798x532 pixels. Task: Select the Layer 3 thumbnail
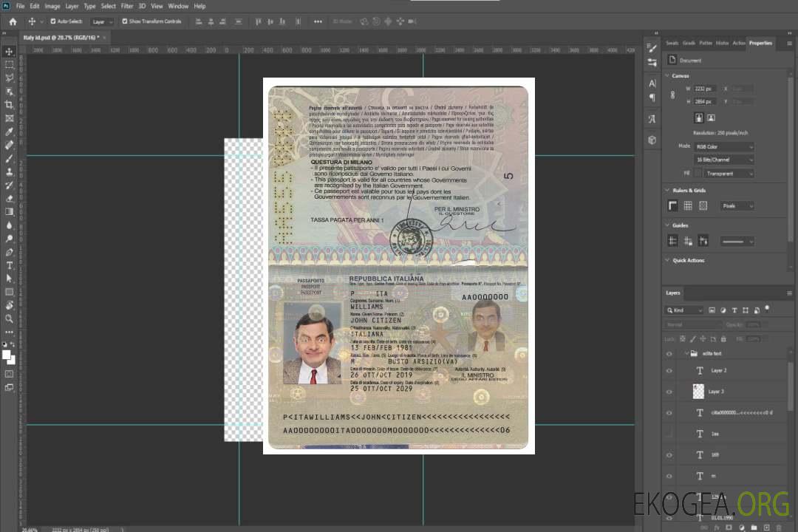(x=698, y=392)
